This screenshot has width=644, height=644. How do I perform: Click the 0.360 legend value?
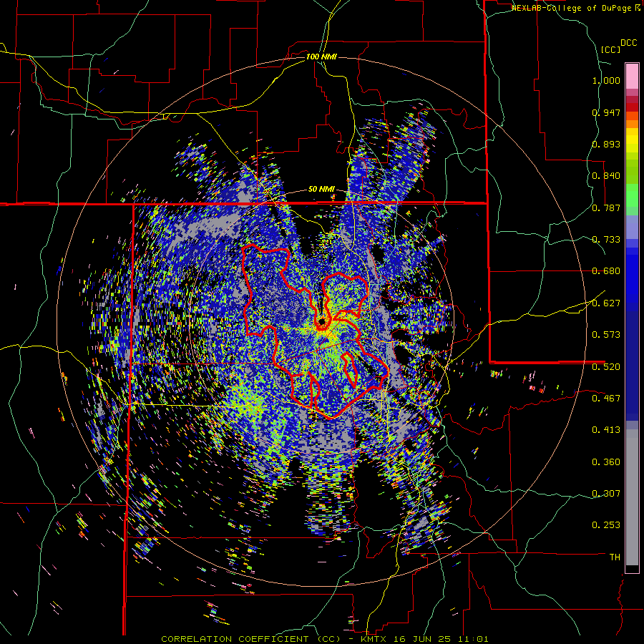click(x=606, y=462)
